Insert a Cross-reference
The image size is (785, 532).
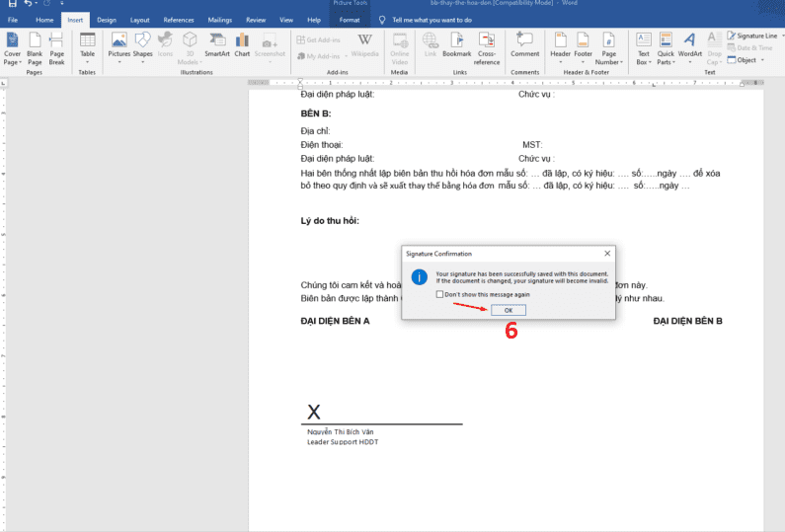coord(487,48)
